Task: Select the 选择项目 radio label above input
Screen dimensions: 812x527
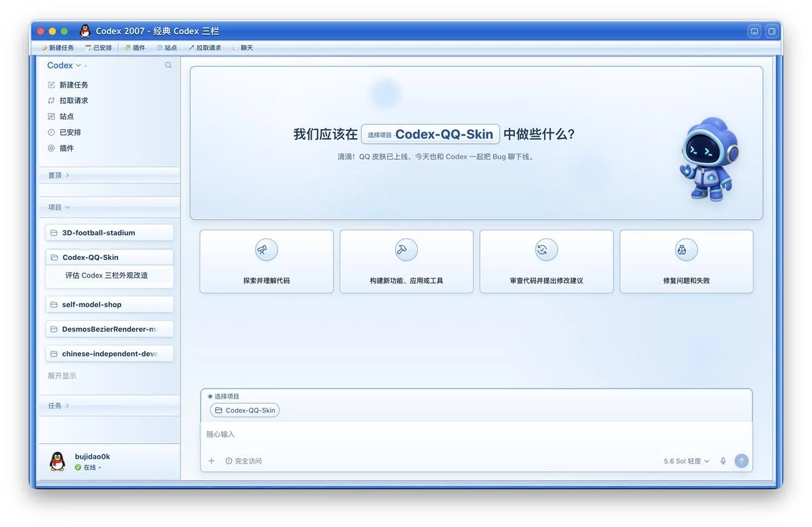Action: 224,396
